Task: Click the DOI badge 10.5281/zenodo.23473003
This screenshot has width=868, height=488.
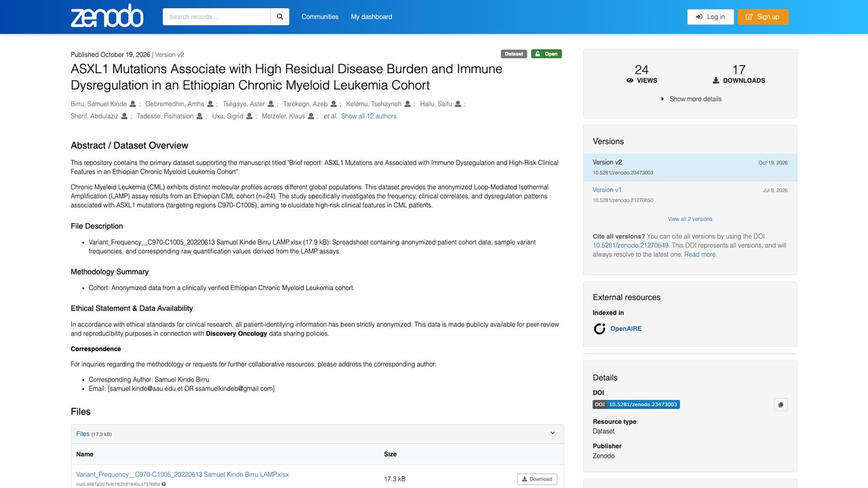Action: click(x=636, y=404)
